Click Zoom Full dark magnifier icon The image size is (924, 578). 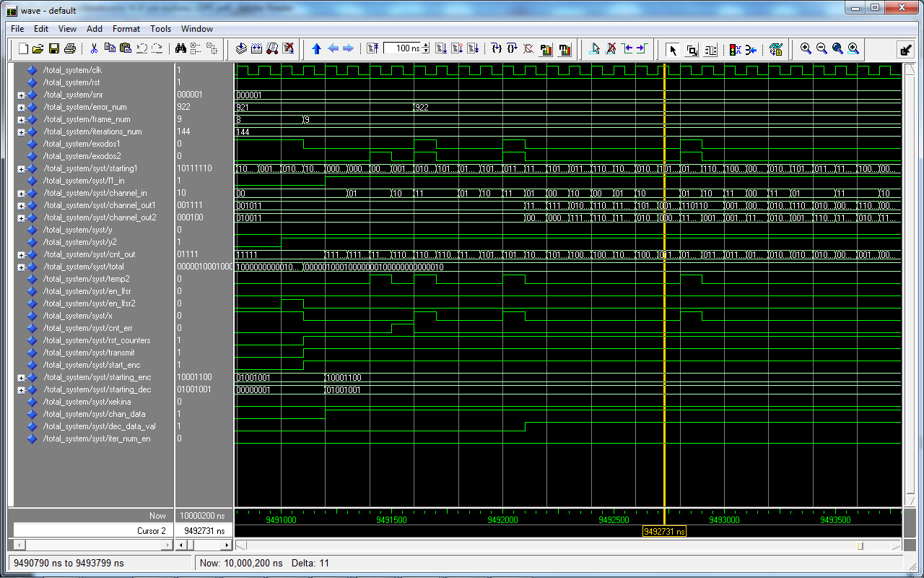(x=837, y=49)
